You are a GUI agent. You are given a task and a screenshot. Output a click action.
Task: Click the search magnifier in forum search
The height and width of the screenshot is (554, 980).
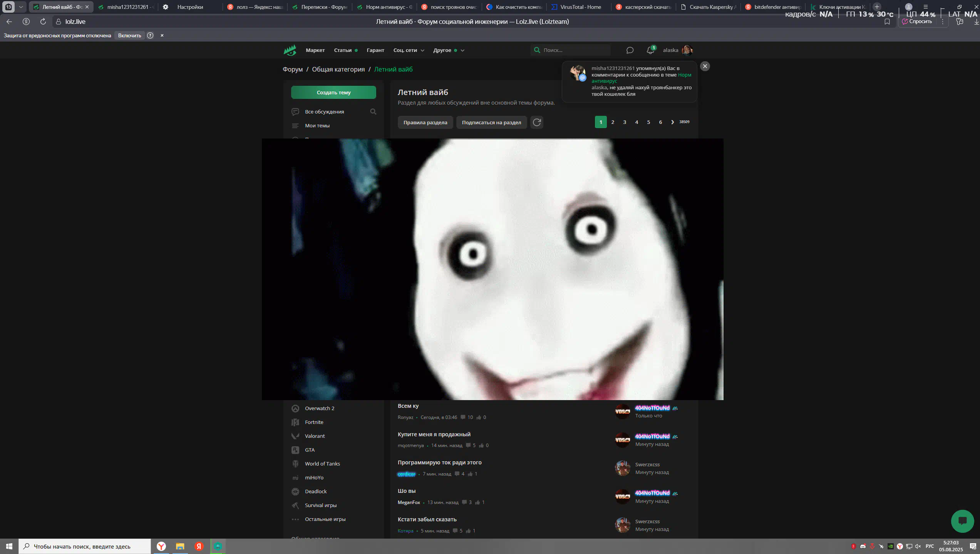click(537, 50)
